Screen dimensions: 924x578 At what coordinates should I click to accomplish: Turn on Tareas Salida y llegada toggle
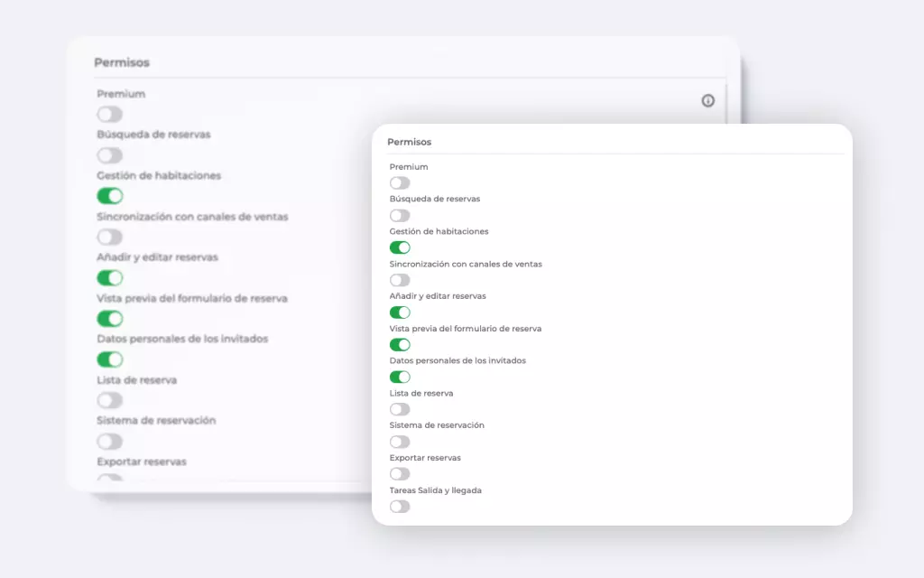click(x=400, y=507)
